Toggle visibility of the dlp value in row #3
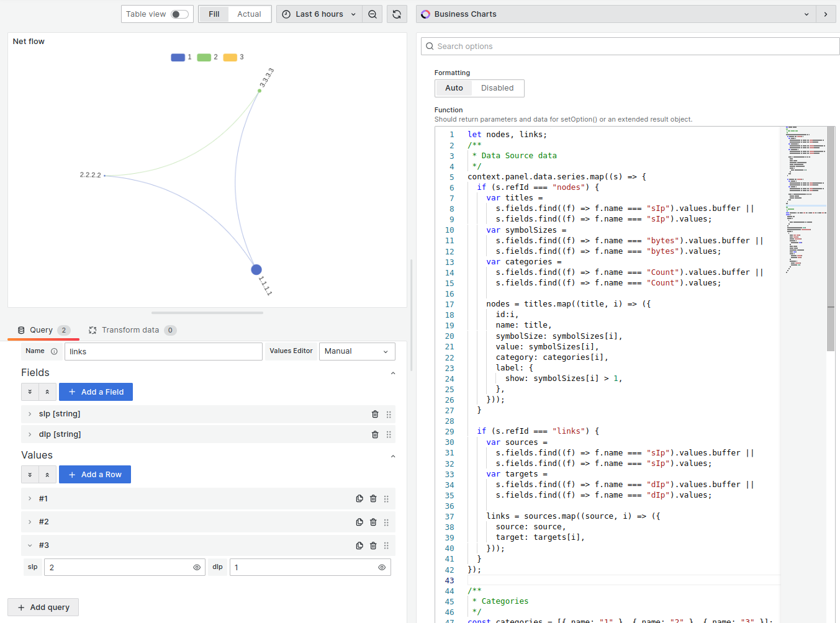 (x=382, y=567)
